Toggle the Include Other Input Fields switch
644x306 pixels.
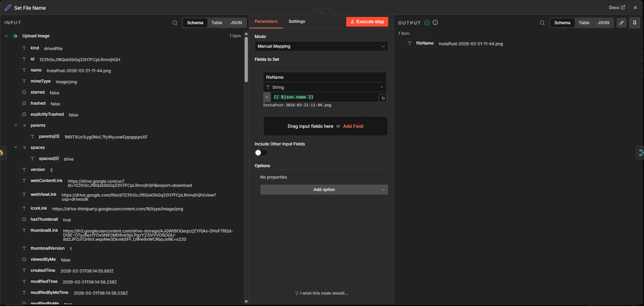coord(261,153)
